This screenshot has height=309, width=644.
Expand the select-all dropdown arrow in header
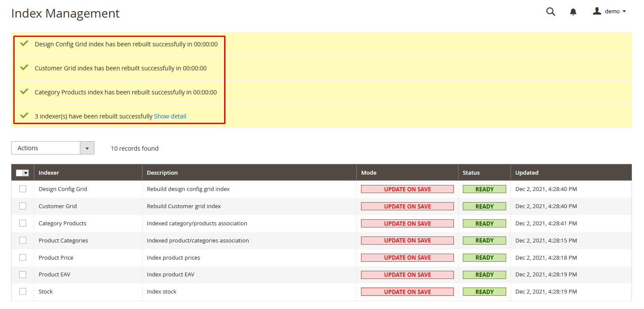[x=26, y=173]
